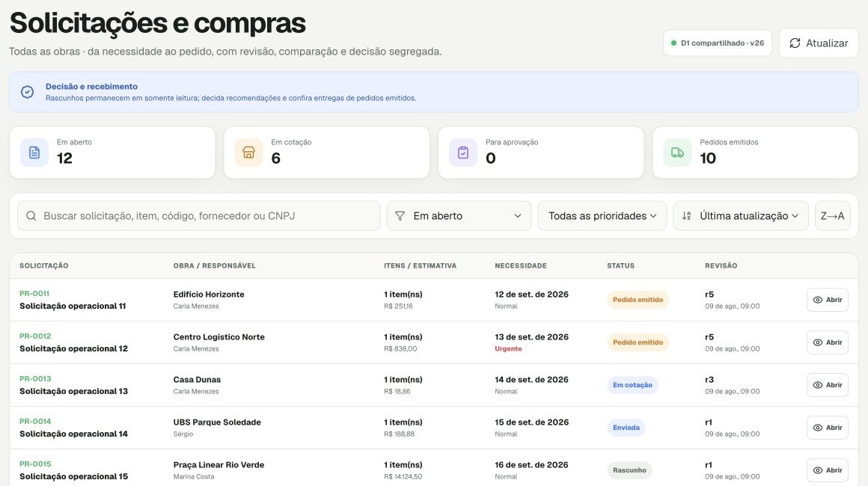Open request PR-0015 with the Abrir button

click(x=827, y=470)
